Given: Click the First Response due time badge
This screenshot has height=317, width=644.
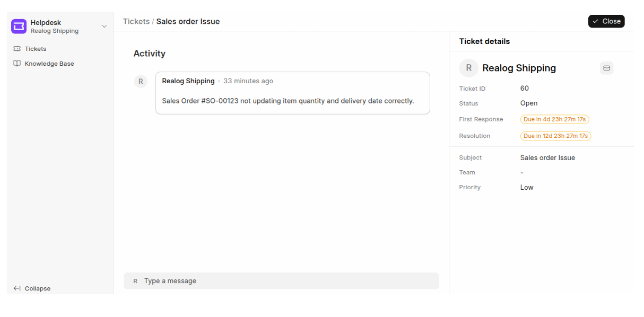Looking at the screenshot, I should click(x=554, y=119).
